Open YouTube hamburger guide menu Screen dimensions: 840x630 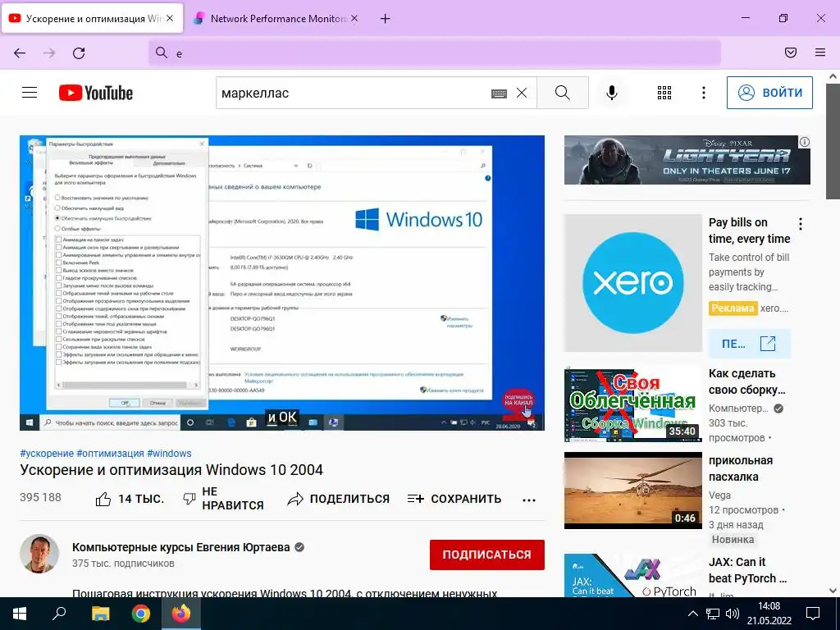pyautogui.click(x=30, y=93)
